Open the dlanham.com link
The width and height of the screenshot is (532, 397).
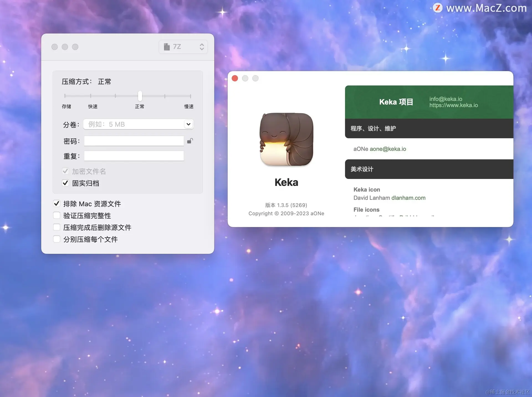pos(408,198)
